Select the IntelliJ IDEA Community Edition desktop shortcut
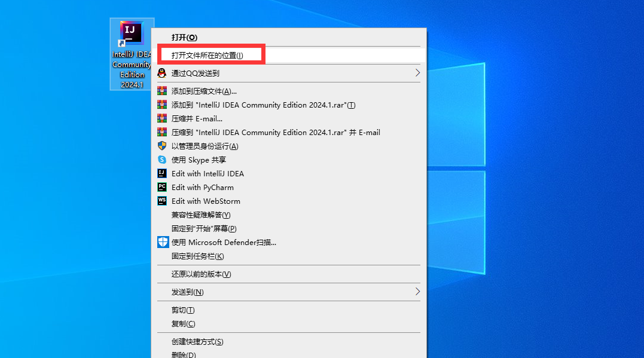 click(132, 54)
